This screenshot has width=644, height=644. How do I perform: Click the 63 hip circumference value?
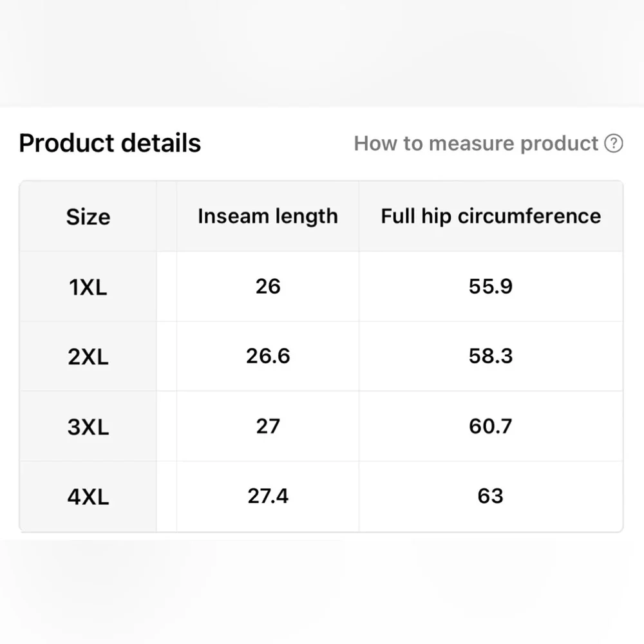click(491, 496)
